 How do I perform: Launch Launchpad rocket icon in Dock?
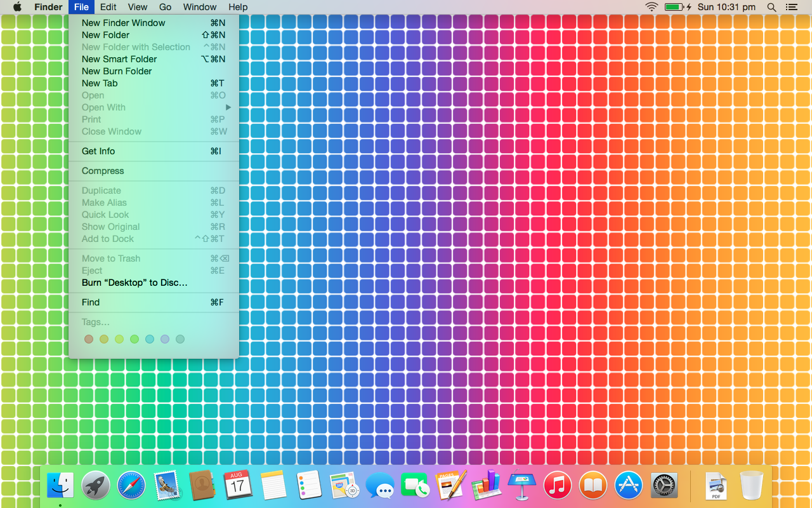point(96,486)
